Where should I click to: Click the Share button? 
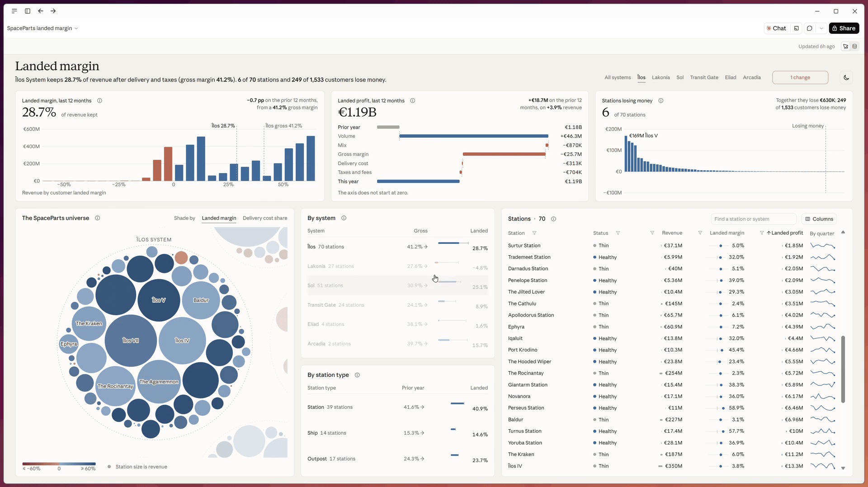tap(844, 28)
